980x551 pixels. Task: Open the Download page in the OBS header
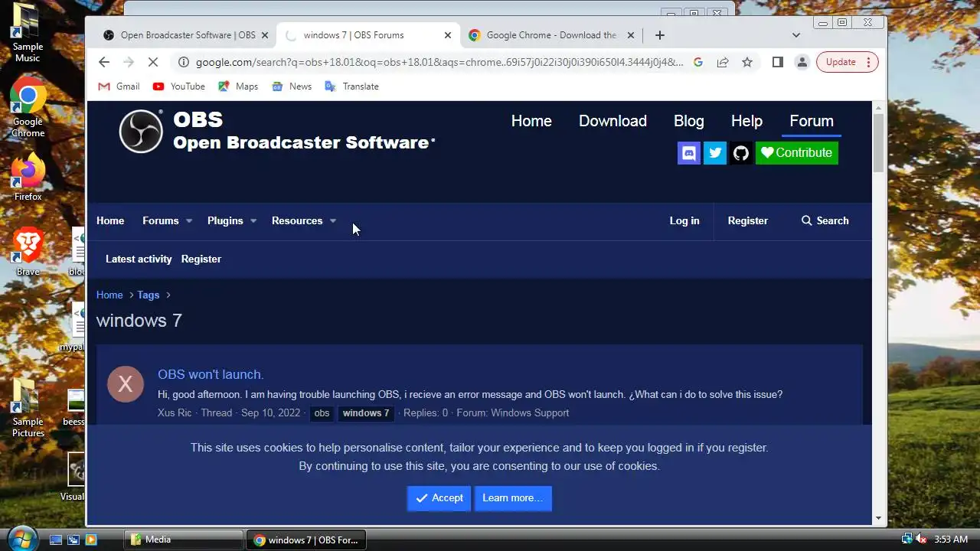coord(612,121)
